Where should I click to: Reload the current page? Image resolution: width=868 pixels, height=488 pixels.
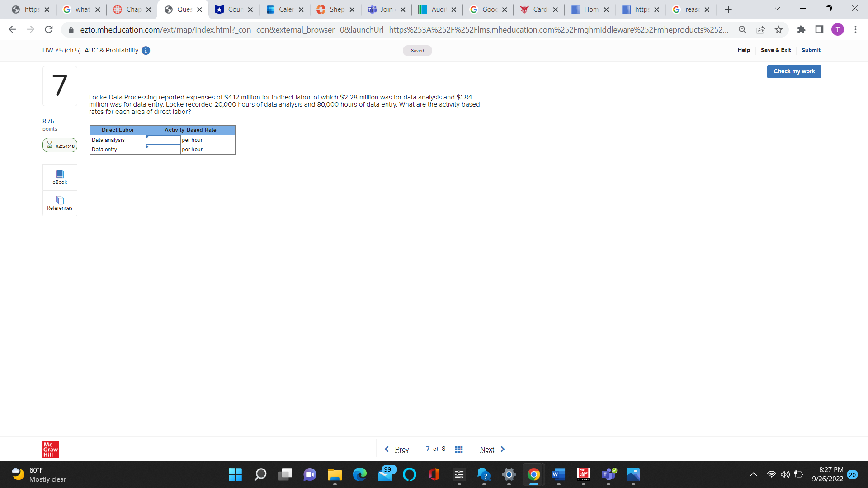click(49, 30)
